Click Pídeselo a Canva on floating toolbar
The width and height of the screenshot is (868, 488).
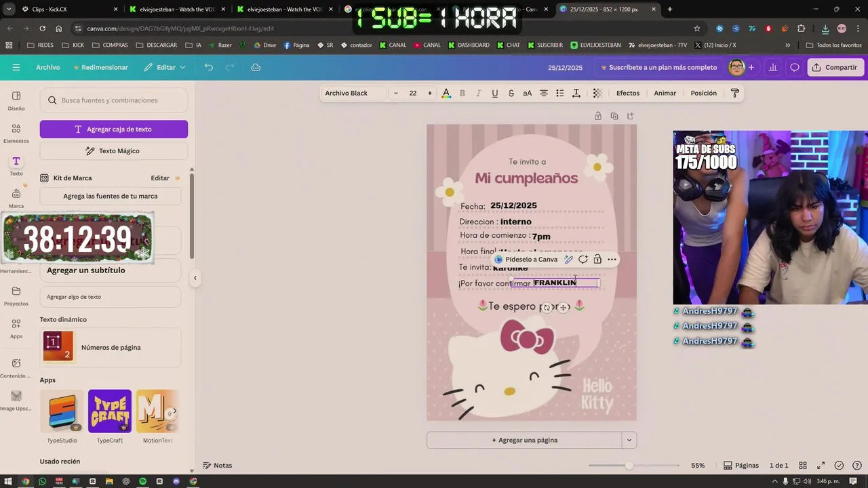(526, 260)
